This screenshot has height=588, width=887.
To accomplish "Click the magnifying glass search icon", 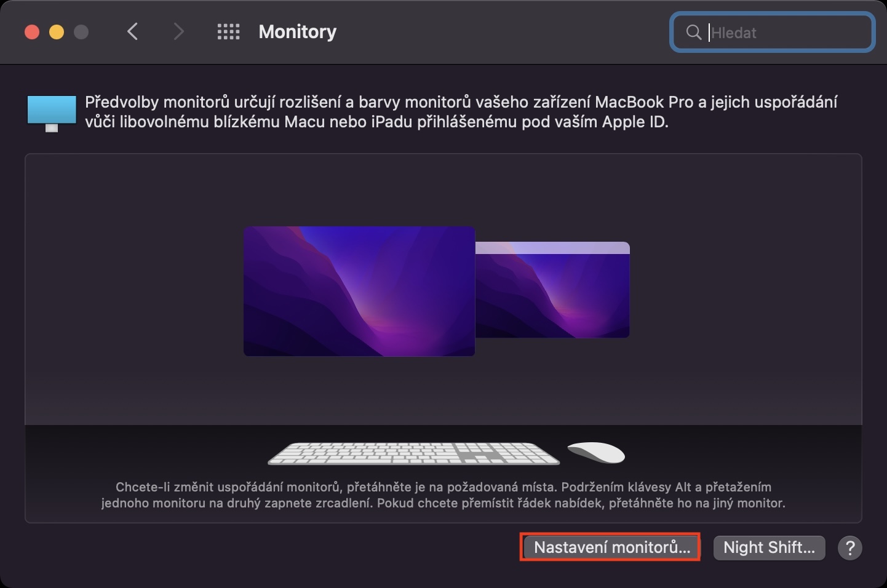I will coord(693,33).
